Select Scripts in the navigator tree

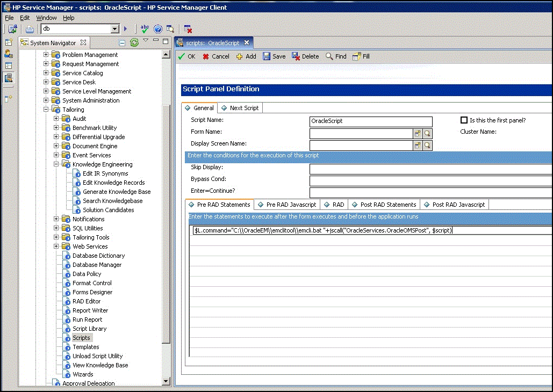(81, 338)
